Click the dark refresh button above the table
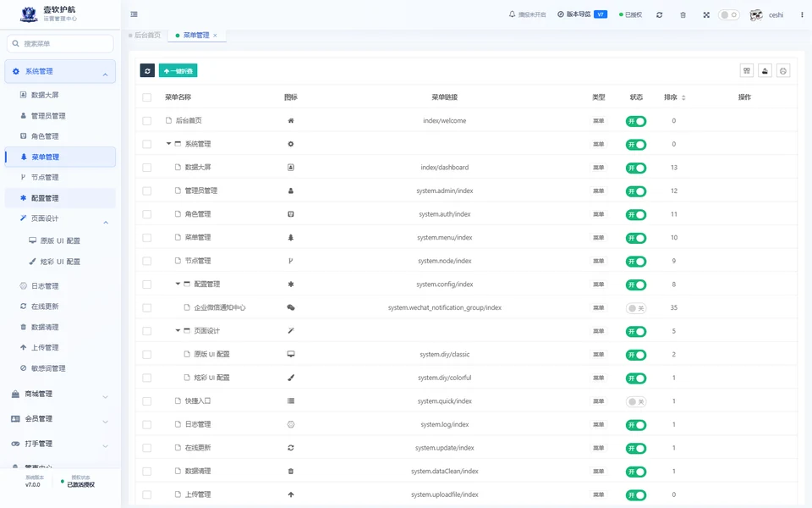812x508 pixels. click(147, 71)
